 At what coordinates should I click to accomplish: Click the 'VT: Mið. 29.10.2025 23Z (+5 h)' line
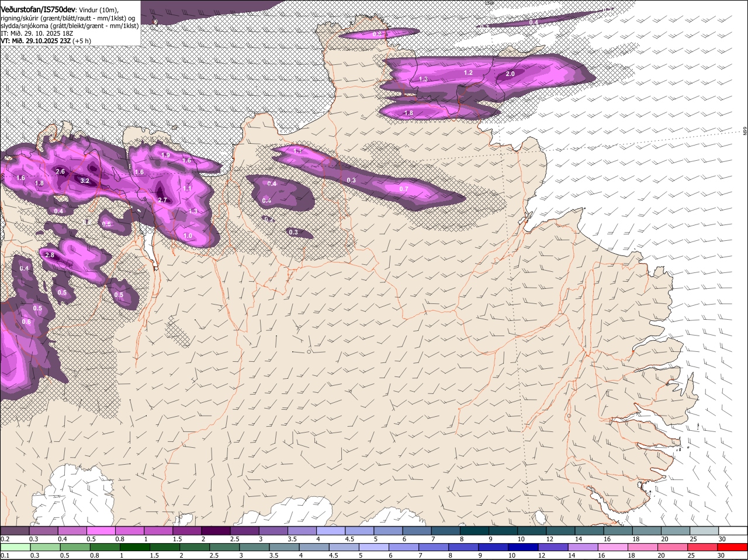click(46, 41)
